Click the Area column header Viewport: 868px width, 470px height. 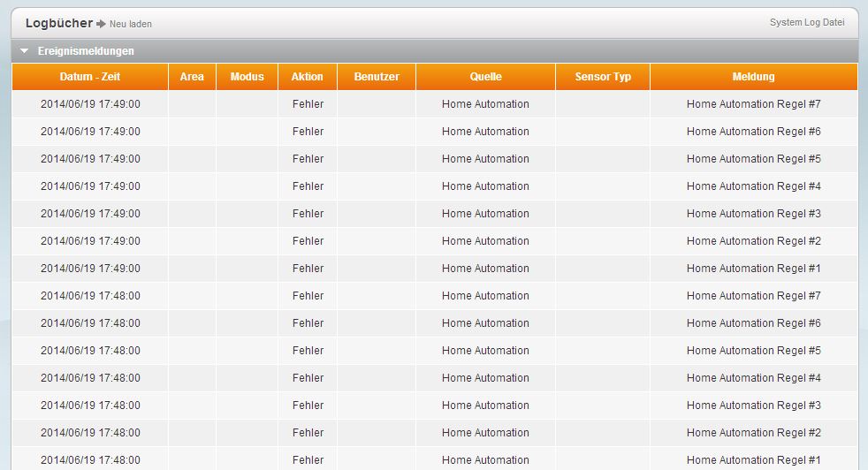pos(192,77)
